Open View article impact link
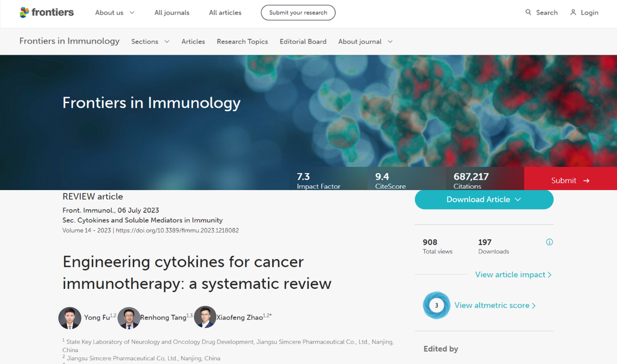Screen dimensions: 617x364 (x=513, y=274)
